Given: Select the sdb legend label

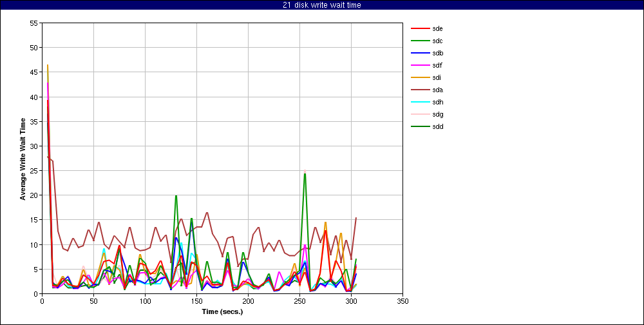Looking at the screenshot, I should pos(437,53).
